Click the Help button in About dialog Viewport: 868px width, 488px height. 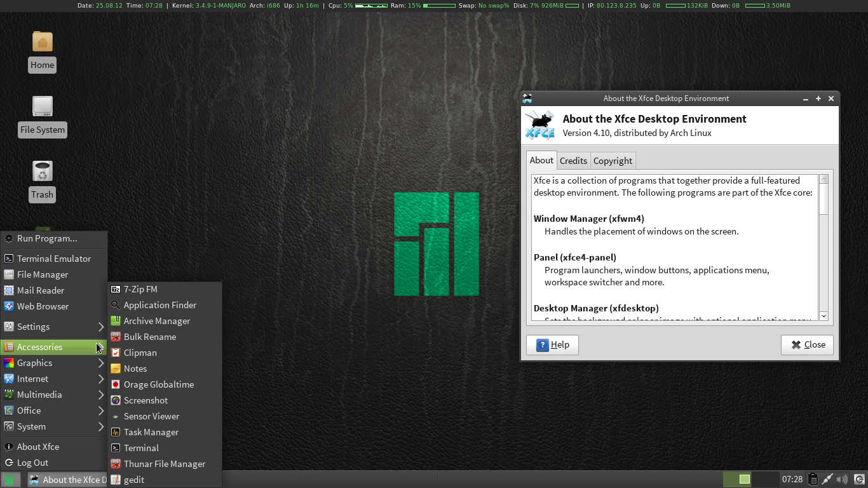pyautogui.click(x=552, y=344)
